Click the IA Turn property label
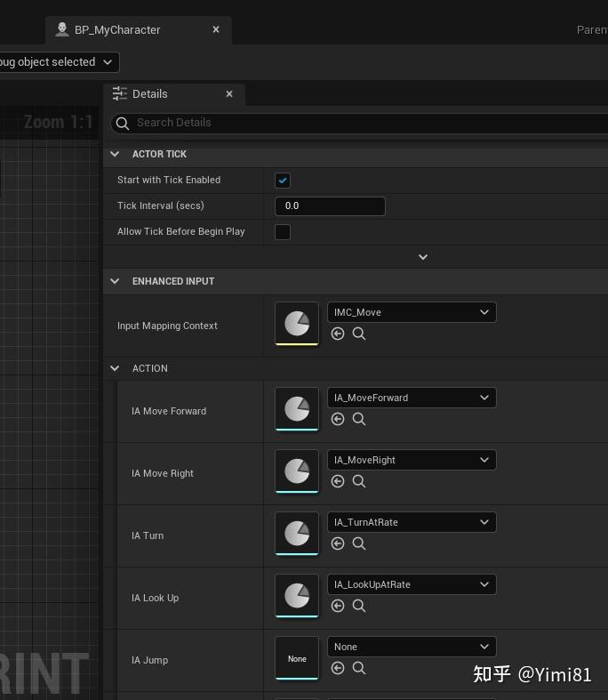 tap(148, 535)
